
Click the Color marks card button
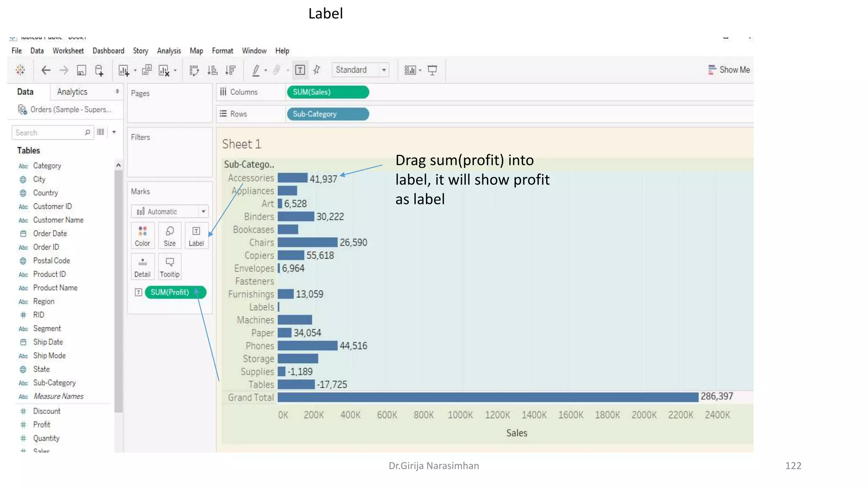point(142,236)
